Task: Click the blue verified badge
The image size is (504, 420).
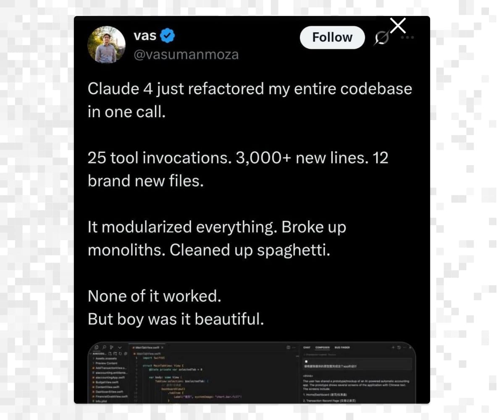Action: point(168,36)
